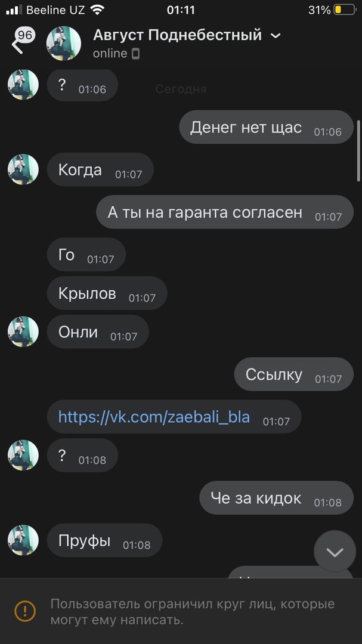Viewport: 362px width, 644px height.
Task: Open the https://vk.com/zaebali_bla link
Action: pyautogui.click(x=154, y=417)
